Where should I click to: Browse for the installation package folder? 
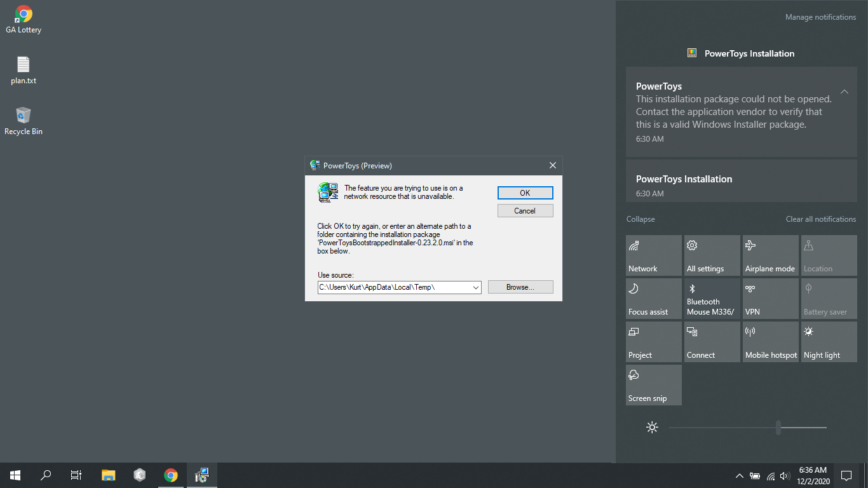pyautogui.click(x=520, y=287)
